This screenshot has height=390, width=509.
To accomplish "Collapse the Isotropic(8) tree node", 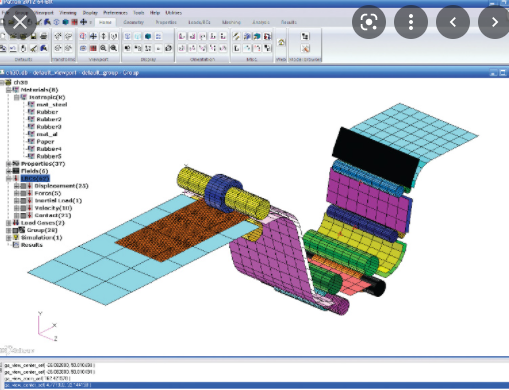I will point(16,97).
